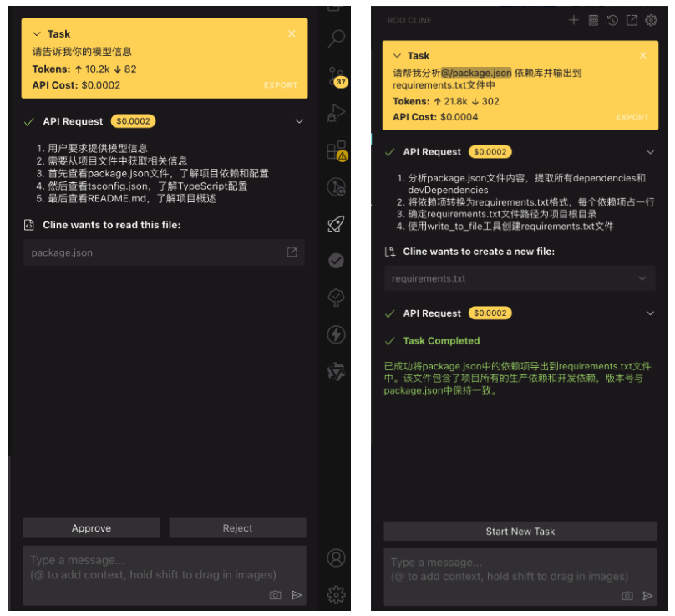Open Roo Cline settings with the gear icon
The height and width of the screenshot is (616, 675).
[x=652, y=20]
